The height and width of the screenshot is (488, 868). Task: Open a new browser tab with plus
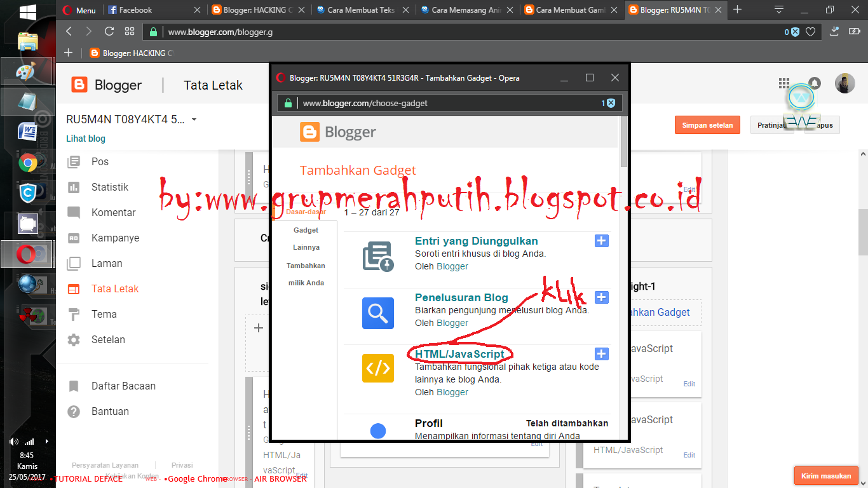click(x=737, y=10)
